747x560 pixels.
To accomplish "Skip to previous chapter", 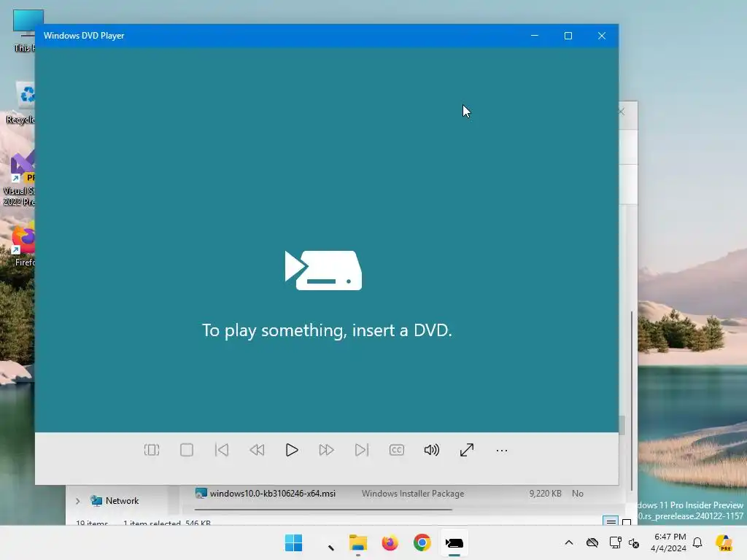I will (222, 450).
